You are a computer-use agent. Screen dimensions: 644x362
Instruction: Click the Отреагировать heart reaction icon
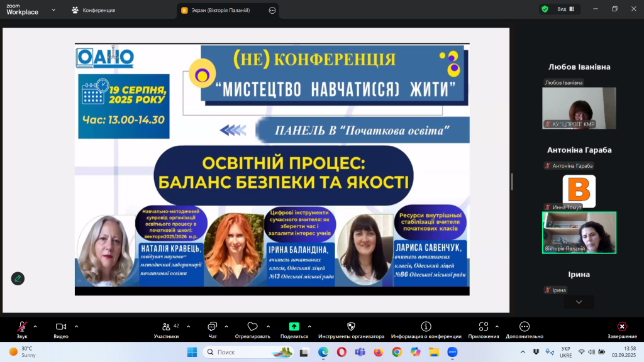tap(252, 327)
